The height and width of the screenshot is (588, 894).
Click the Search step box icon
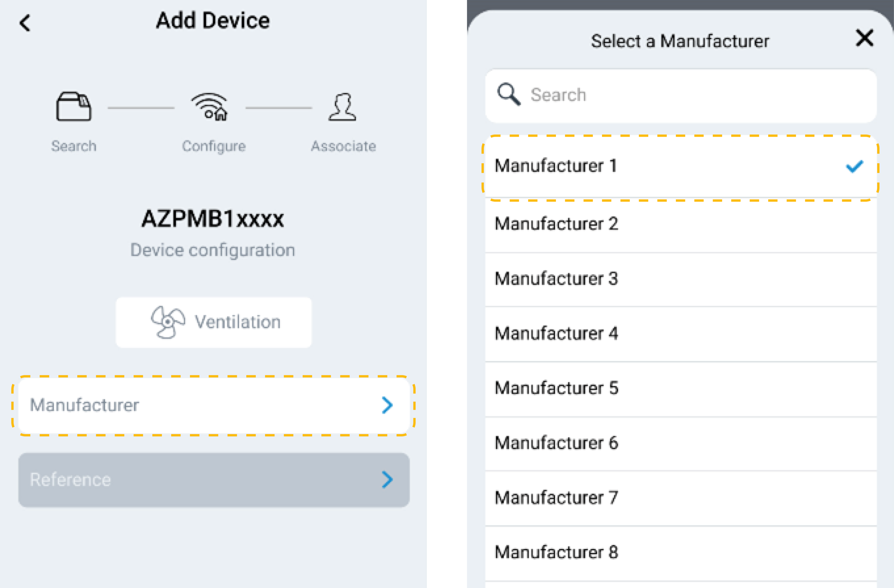[74, 107]
